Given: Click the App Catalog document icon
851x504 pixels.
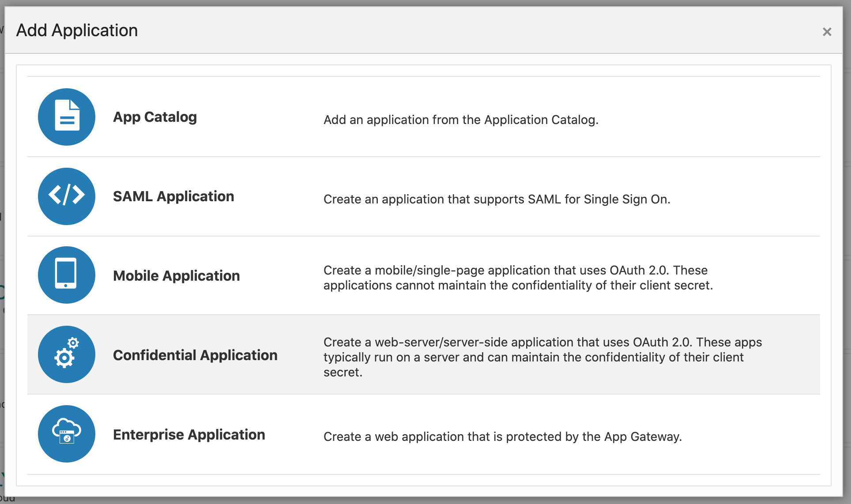Looking at the screenshot, I should [x=67, y=117].
